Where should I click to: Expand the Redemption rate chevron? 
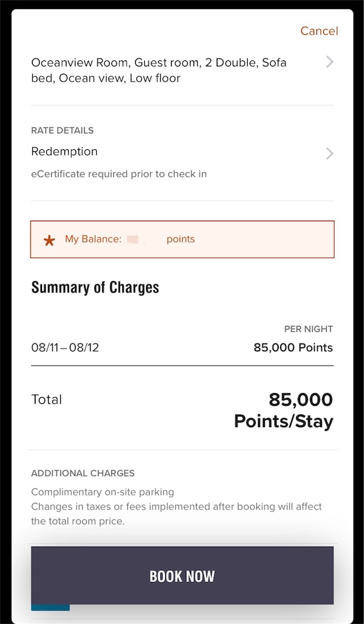tap(329, 154)
